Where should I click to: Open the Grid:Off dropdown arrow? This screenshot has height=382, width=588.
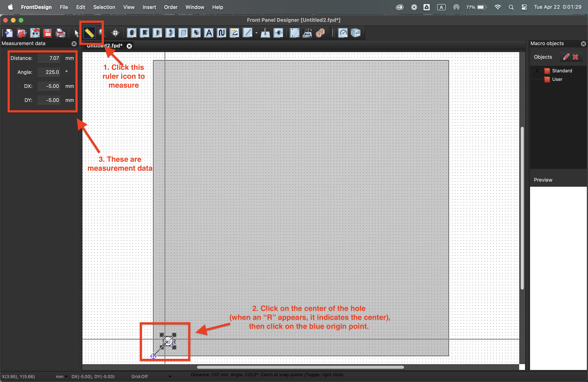[x=170, y=376]
